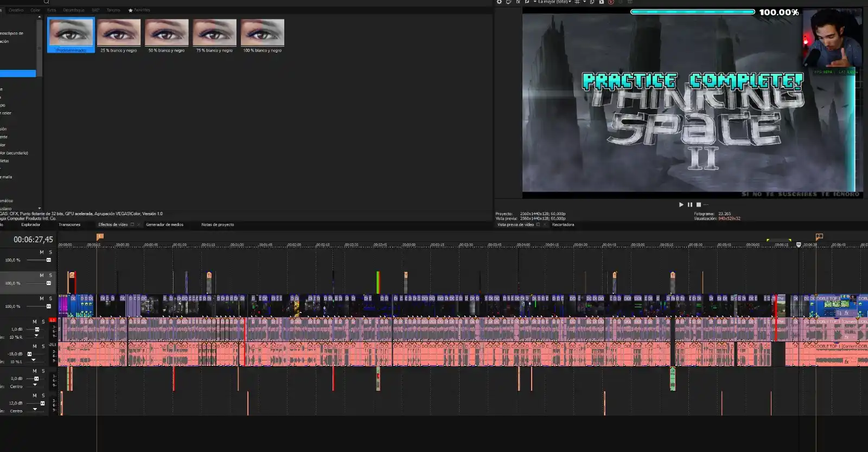The image size is (868, 452).
Task: Close the Efectos de vídeo panel tab
Action: (x=139, y=224)
